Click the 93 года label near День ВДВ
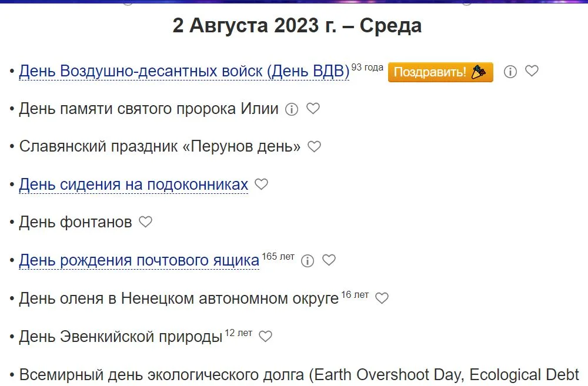 367,66
